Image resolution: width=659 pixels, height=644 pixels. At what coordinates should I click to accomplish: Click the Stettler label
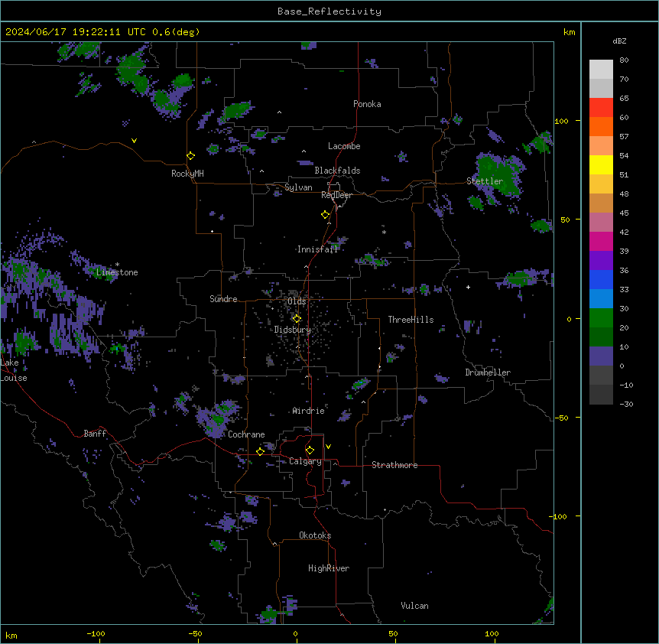click(x=485, y=181)
